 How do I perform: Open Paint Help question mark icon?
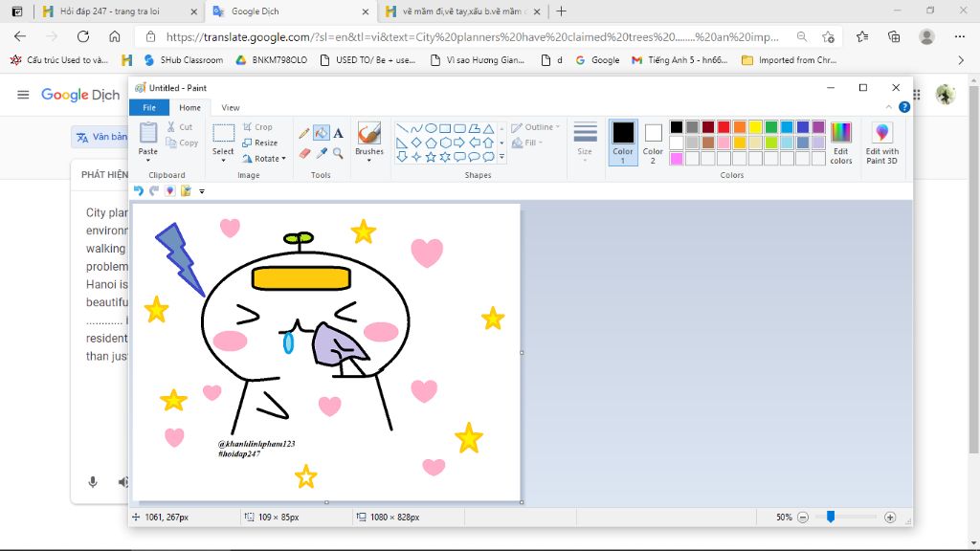(x=903, y=107)
